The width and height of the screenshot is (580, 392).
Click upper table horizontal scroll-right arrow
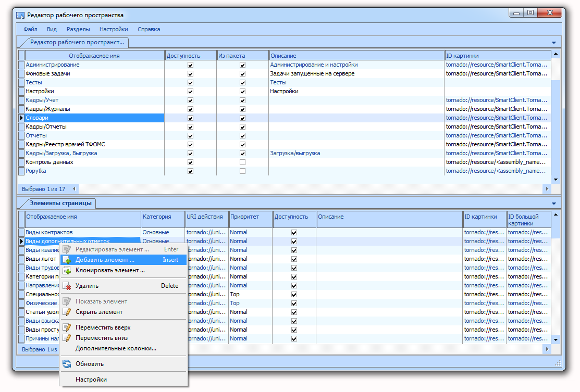tap(547, 189)
